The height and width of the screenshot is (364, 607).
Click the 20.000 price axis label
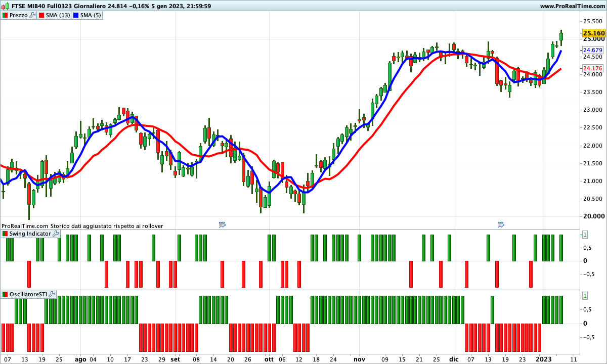(594, 216)
